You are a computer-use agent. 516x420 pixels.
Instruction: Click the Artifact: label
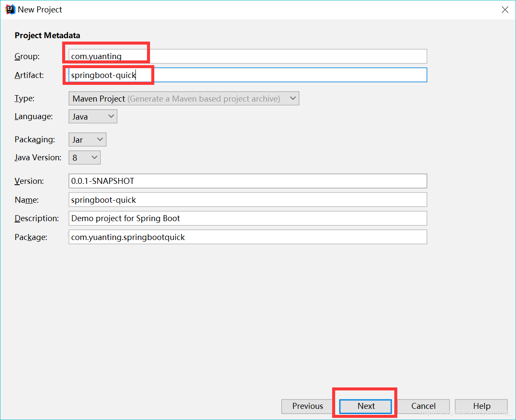coord(29,75)
